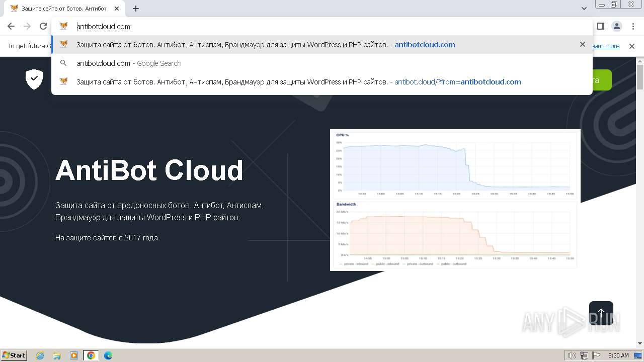Select the Защита сайта от ботов tab
Screen dimensions: 644x362
coord(65,9)
